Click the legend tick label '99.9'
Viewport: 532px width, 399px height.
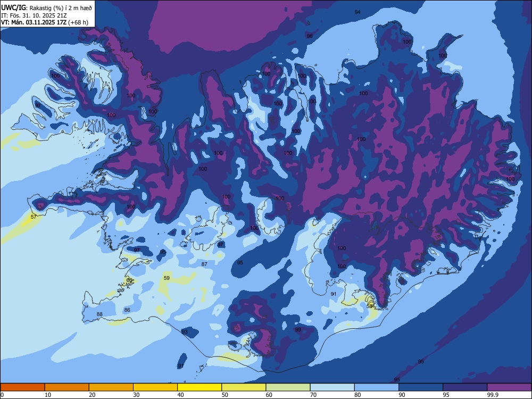[x=493, y=395]
